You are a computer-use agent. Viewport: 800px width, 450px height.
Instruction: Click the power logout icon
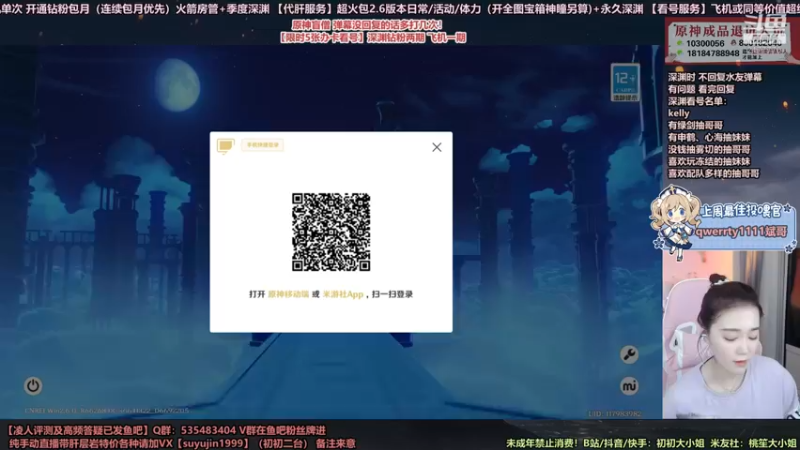click(33, 386)
